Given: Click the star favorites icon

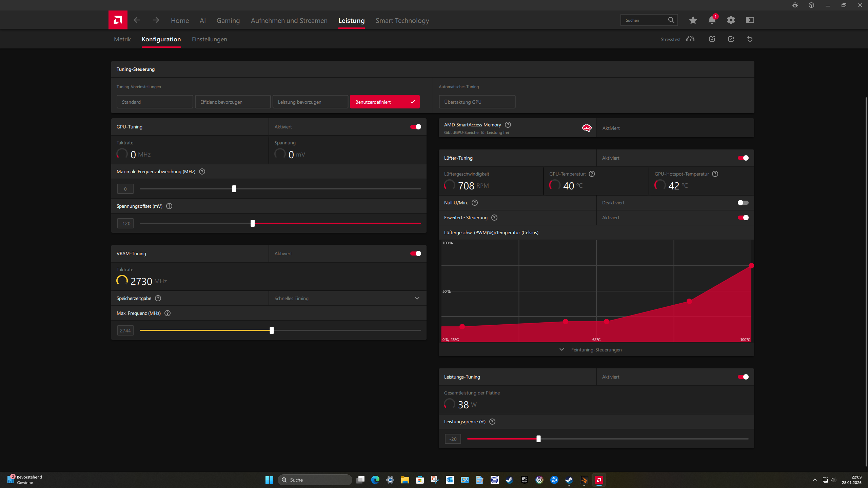Looking at the screenshot, I should click(x=693, y=20).
